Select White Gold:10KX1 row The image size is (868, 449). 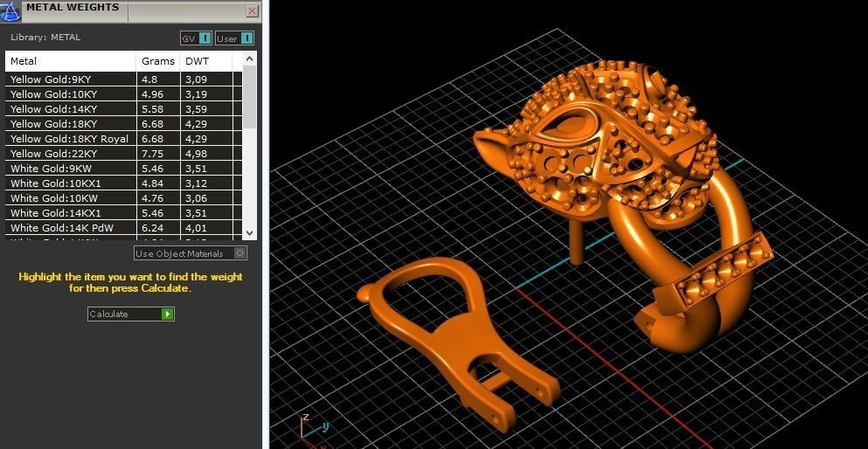click(124, 183)
